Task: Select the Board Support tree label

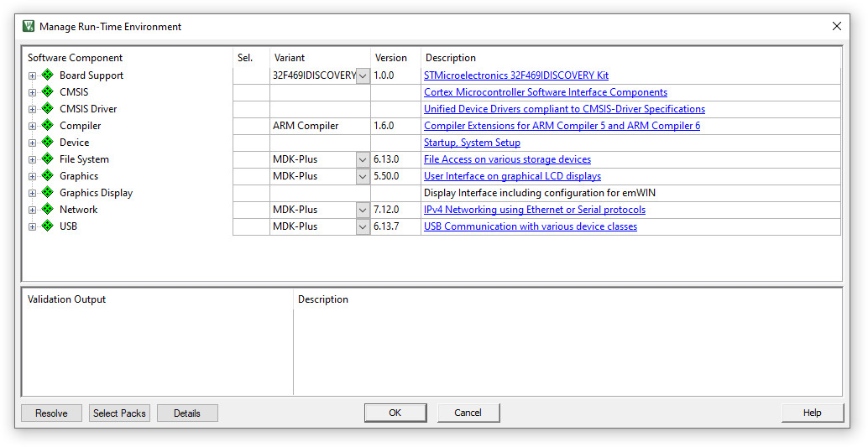Action: click(92, 75)
